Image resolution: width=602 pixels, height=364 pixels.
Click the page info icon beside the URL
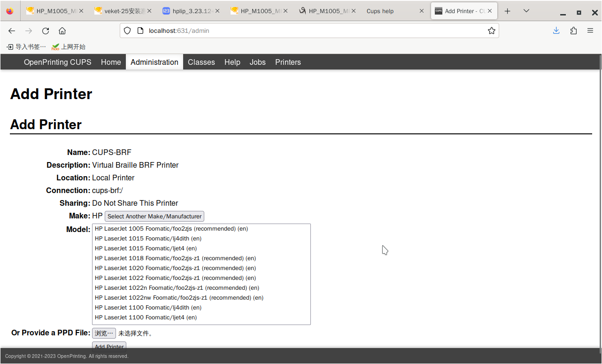click(x=139, y=31)
